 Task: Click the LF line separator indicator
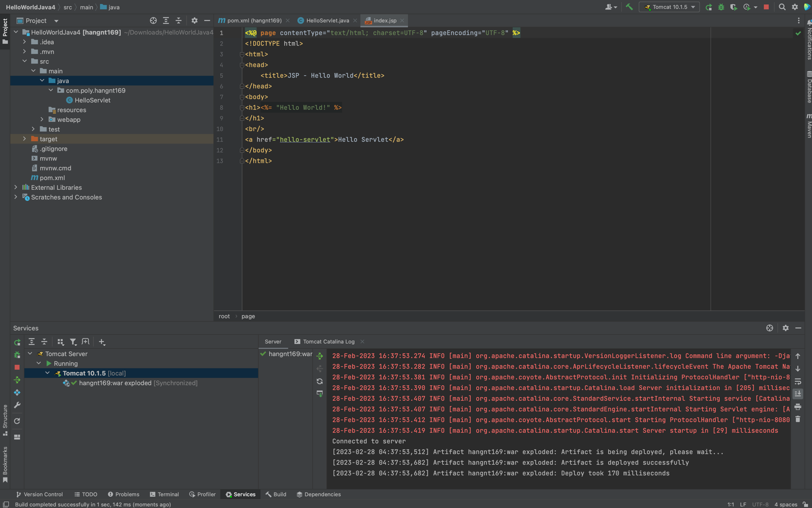743,504
